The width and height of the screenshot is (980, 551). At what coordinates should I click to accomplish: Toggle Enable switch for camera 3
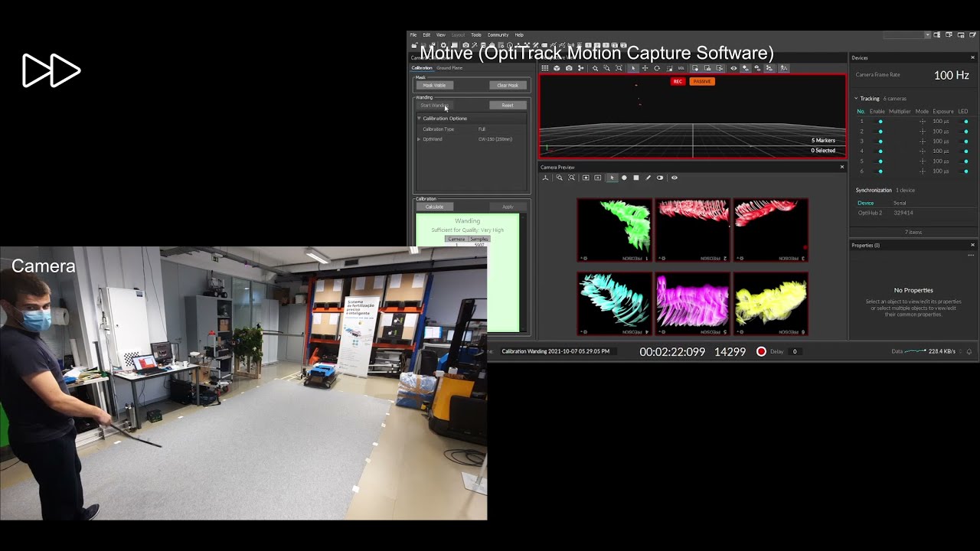click(879, 142)
